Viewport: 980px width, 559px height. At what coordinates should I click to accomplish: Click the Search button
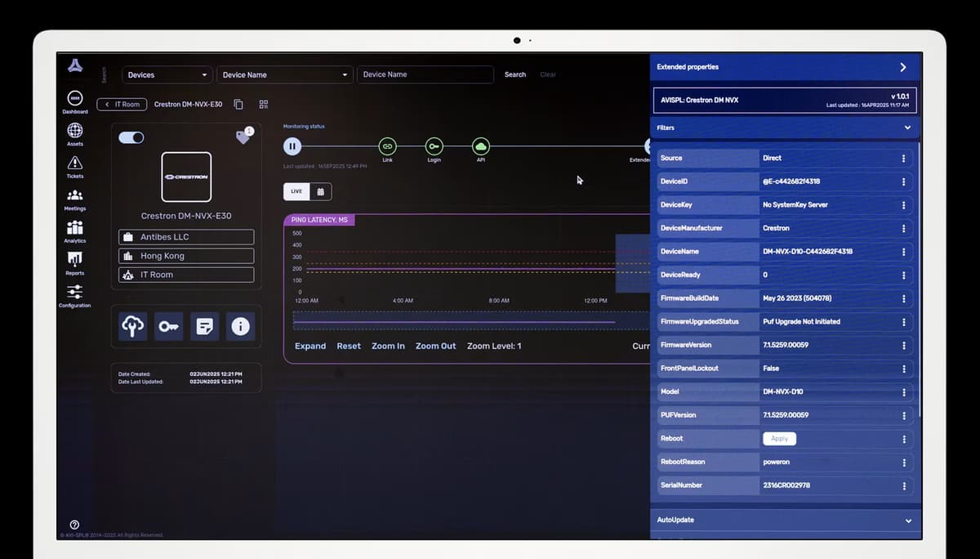[515, 74]
